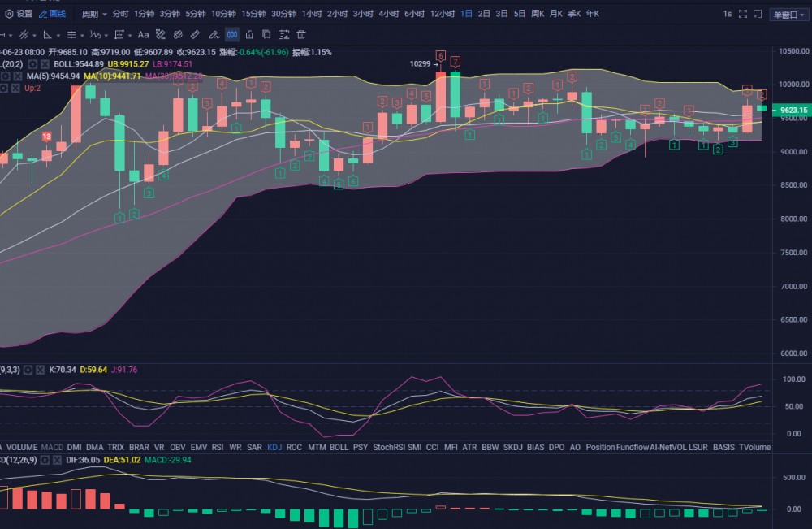Close the BOLL indicator with X icon
This screenshot has height=529, width=812.
[x=45, y=64]
